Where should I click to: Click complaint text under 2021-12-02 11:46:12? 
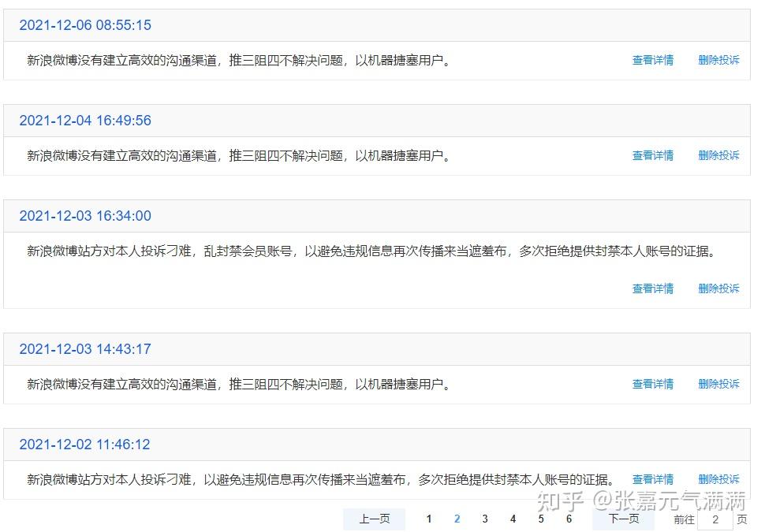click(x=321, y=480)
